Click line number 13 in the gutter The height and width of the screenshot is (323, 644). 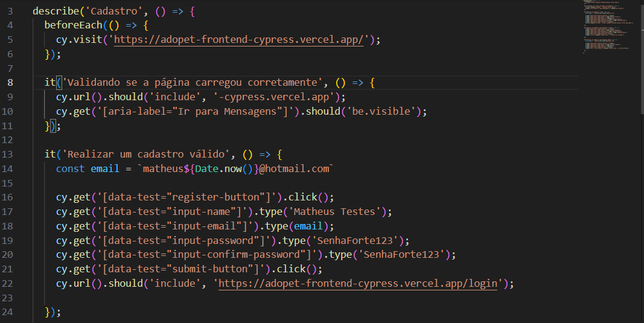click(x=7, y=155)
